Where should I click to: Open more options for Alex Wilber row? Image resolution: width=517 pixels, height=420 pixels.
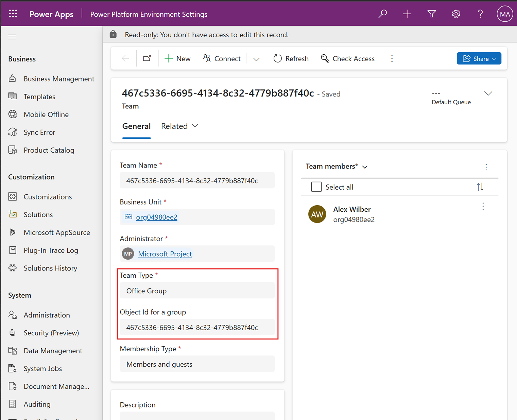click(x=483, y=206)
